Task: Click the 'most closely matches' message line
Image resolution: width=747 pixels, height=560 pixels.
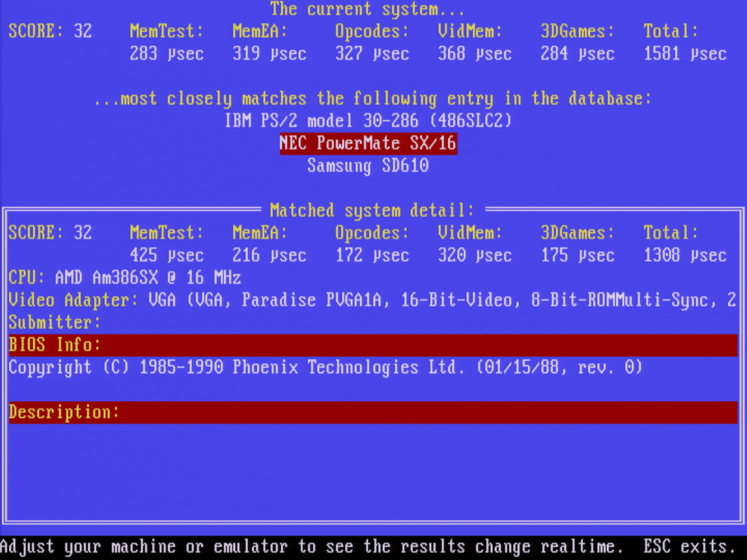Action: click(373, 98)
